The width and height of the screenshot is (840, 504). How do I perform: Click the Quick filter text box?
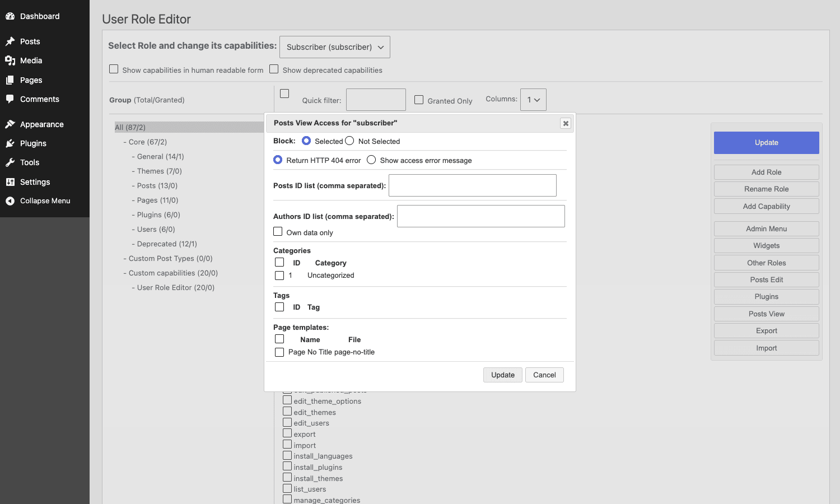[376, 100]
